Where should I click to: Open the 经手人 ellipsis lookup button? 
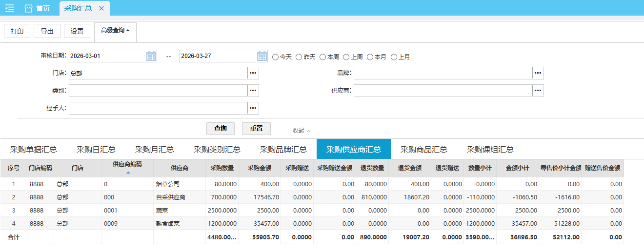(253, 108)
